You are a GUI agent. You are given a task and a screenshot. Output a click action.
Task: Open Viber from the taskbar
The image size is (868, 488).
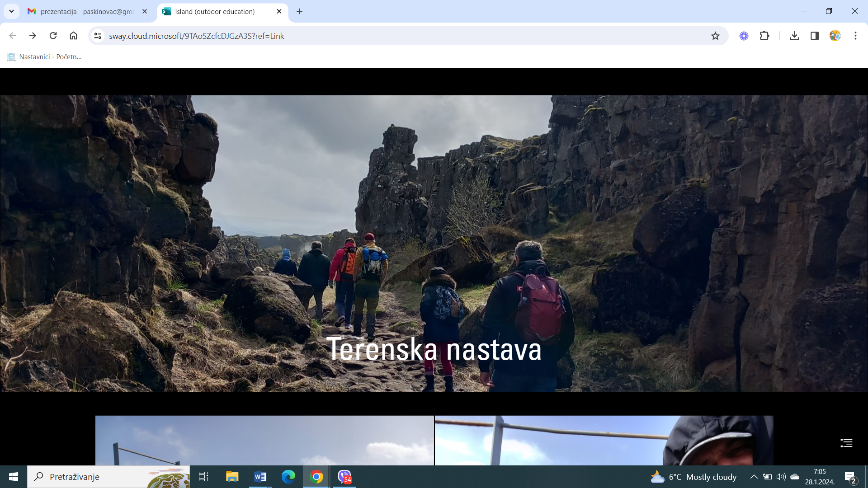click(x=344, y=477)
